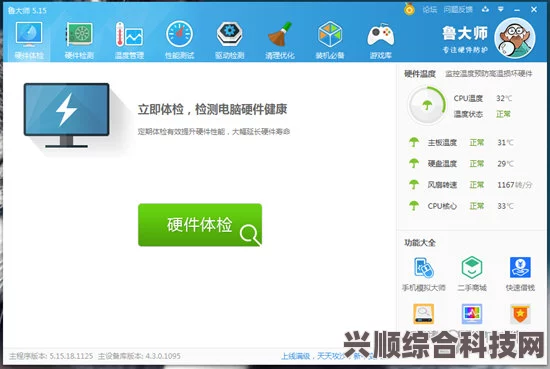Image resolution: width=550 pixels, height=369 pixels.
Task: Click the umbrella icon beside 风扇转速
Action: point(414,184)
